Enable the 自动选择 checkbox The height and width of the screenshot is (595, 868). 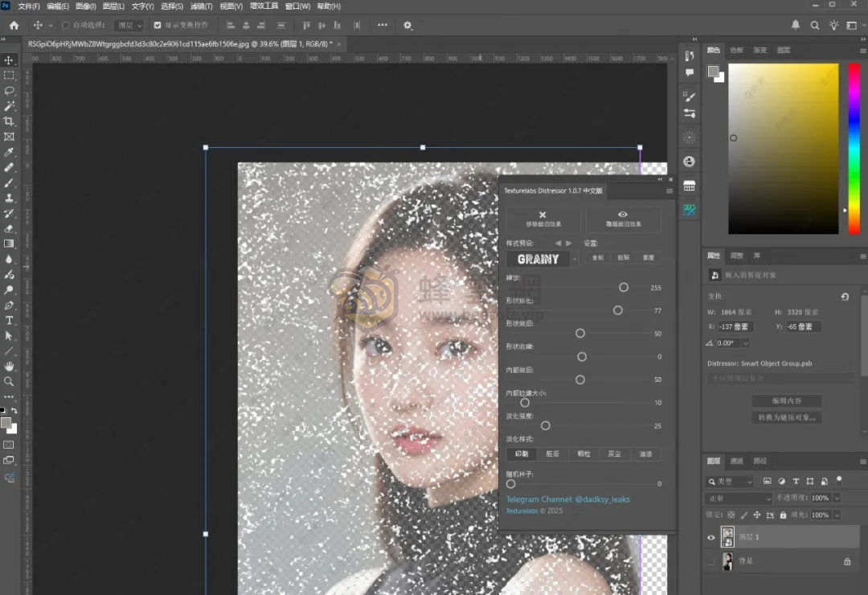[65, 26]
